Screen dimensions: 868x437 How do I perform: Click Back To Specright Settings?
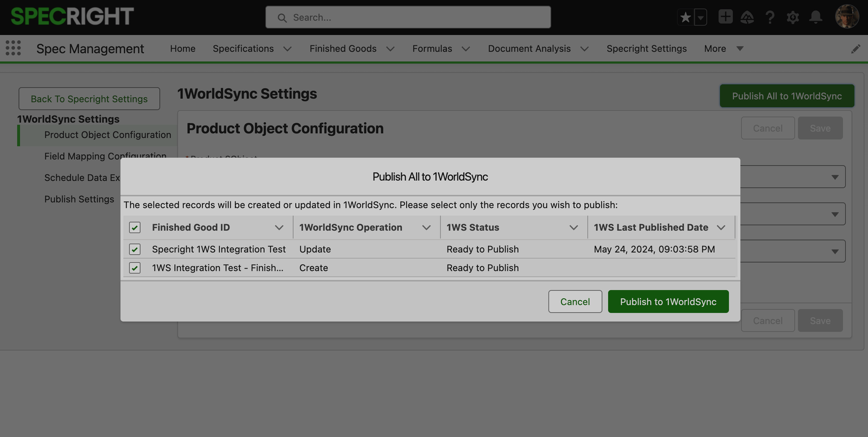tap(89, 99)
